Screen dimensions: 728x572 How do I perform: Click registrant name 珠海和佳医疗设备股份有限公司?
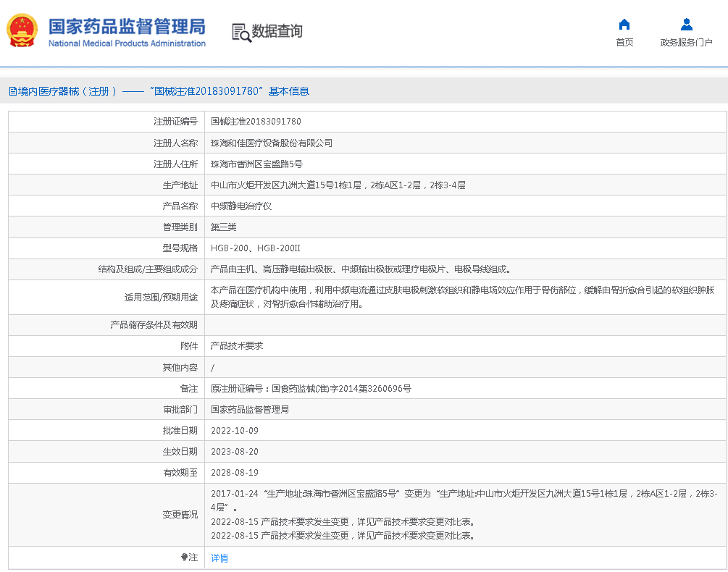point(271,143)
